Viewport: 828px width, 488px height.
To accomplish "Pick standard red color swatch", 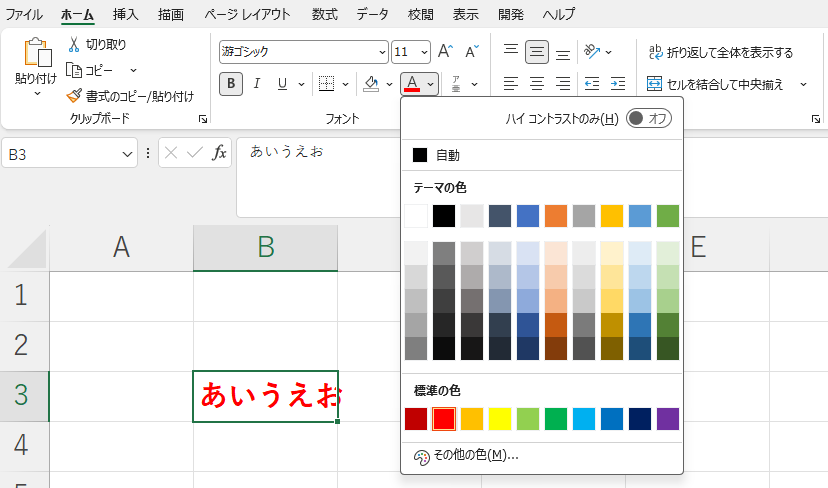I will pos(444,419).
